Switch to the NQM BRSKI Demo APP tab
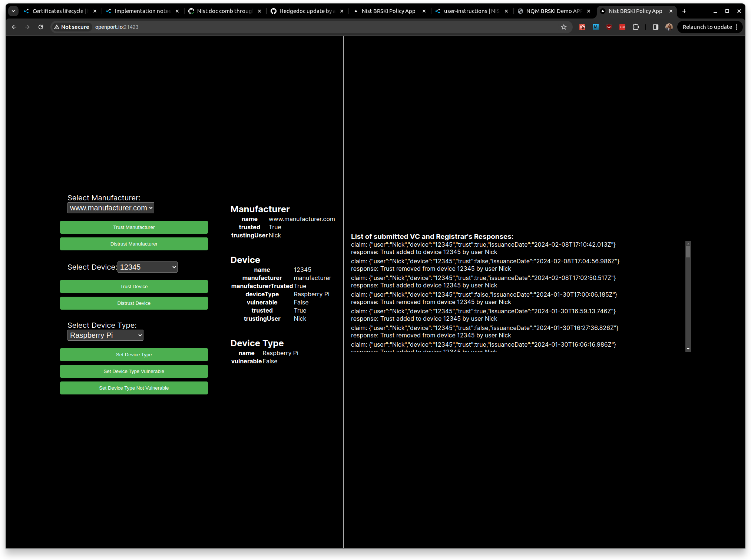The image size is (751, 560). 555,11
